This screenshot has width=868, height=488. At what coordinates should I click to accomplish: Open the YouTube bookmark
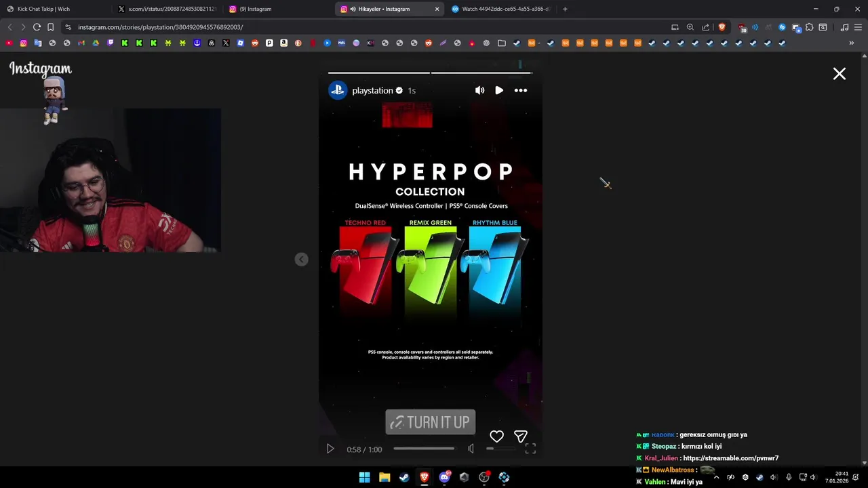[9, 43]
